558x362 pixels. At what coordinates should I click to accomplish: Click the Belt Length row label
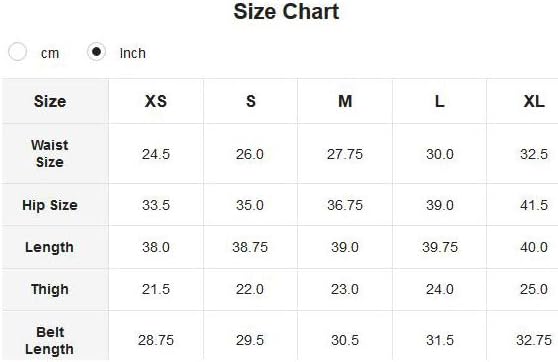(49, 341)
